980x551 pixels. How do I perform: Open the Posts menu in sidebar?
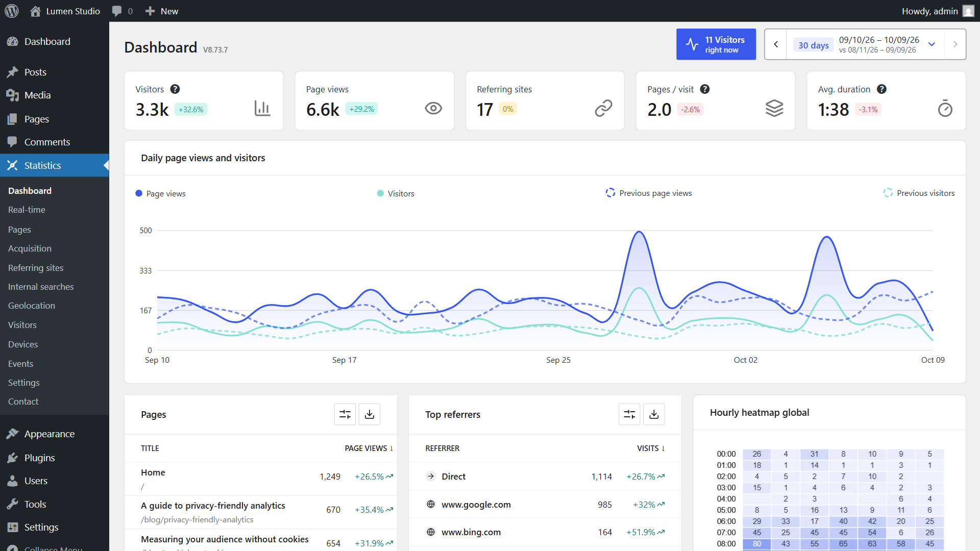pyautogui.click(x=55, y=72)
